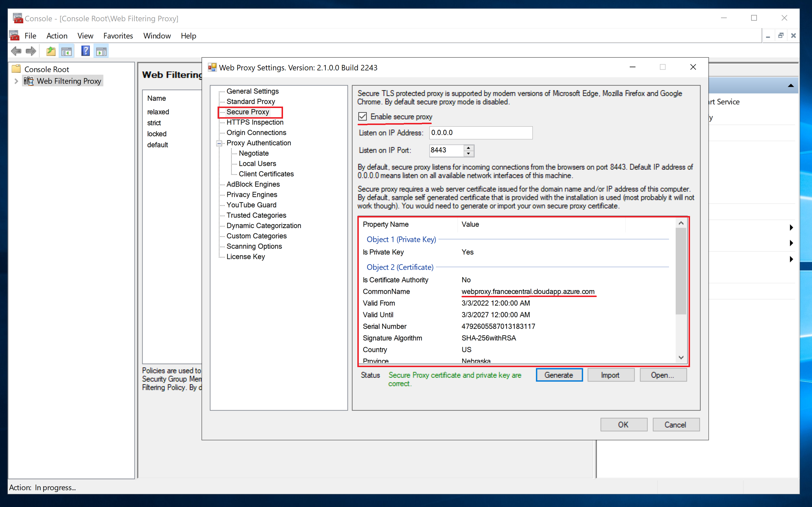
Task: Click the Listen on IP Port field
Action: coord(447,150)
